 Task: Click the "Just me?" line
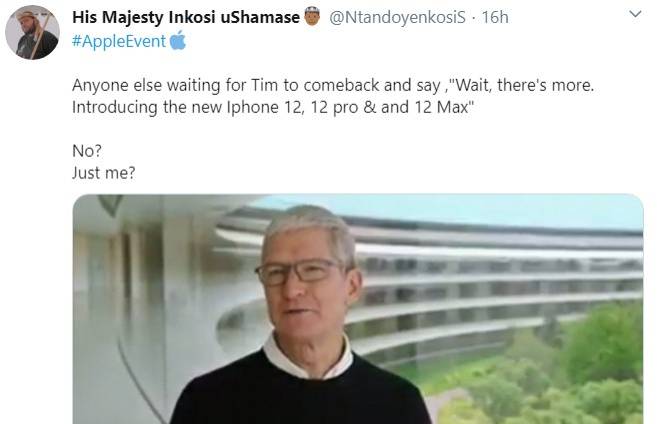(103, 172)
